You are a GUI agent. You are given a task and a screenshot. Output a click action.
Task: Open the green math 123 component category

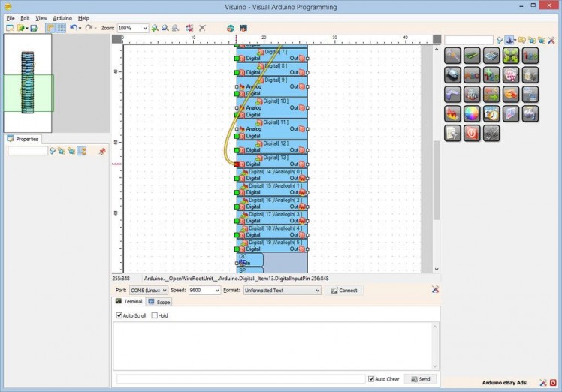pos(491,74)
